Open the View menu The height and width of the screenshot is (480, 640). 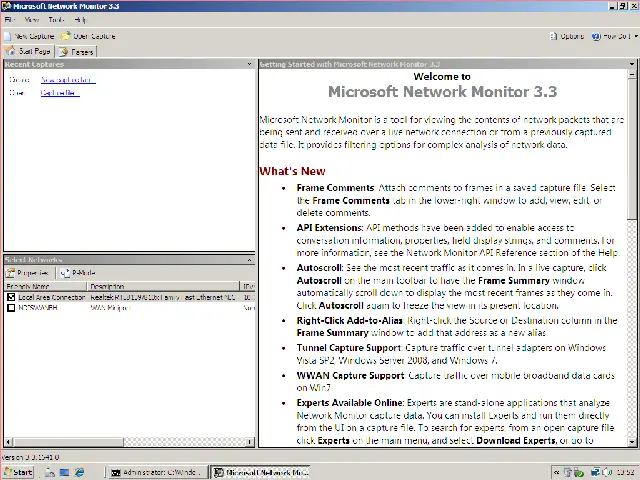coord(31,20)
